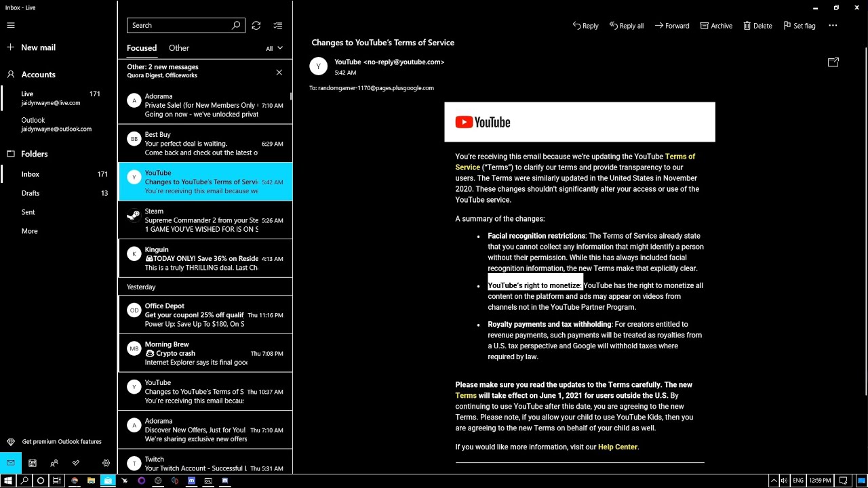This screenshot has width=868, height=488.
Task: Sync this view with refresh icon
Action: [x=256, y=25]
